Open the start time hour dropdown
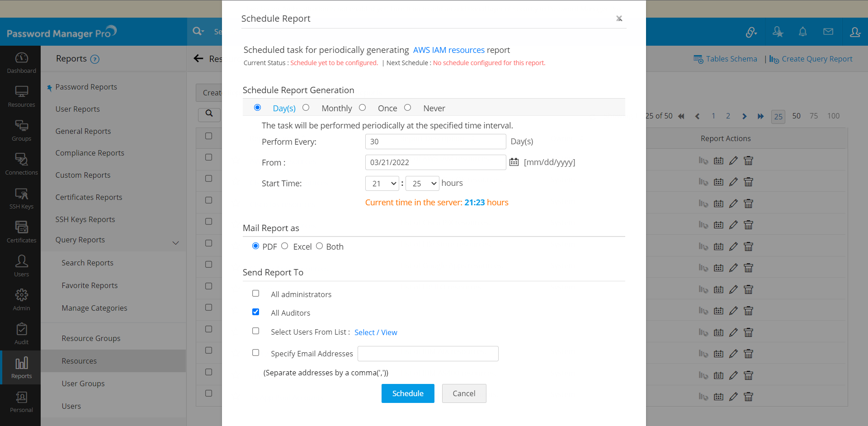Viewport: 868px width, 426px height. [x=382, y=183]
